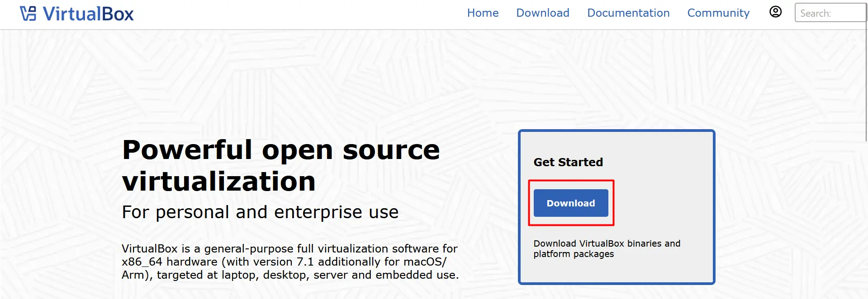The height and width of the screenshot is (299, 868).
Task: Navigate to the Community section
Action: pyautogui.click(x=718, y=13)
